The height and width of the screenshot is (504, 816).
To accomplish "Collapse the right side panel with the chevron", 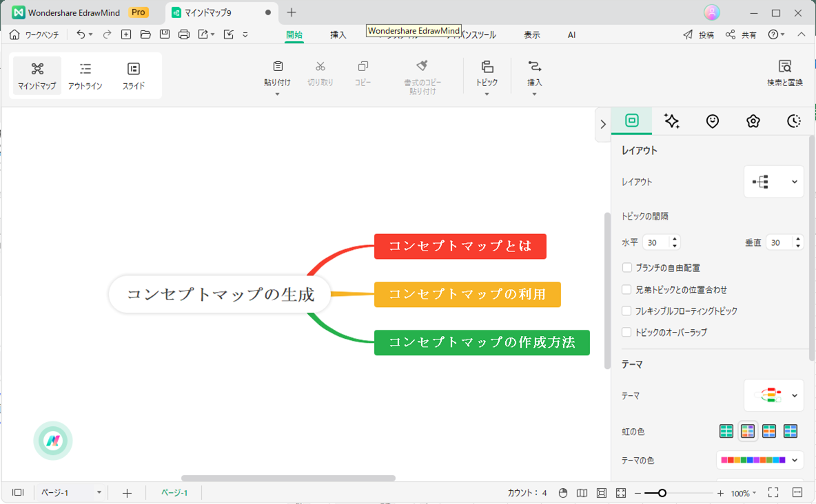I will (x=603, y=125).
